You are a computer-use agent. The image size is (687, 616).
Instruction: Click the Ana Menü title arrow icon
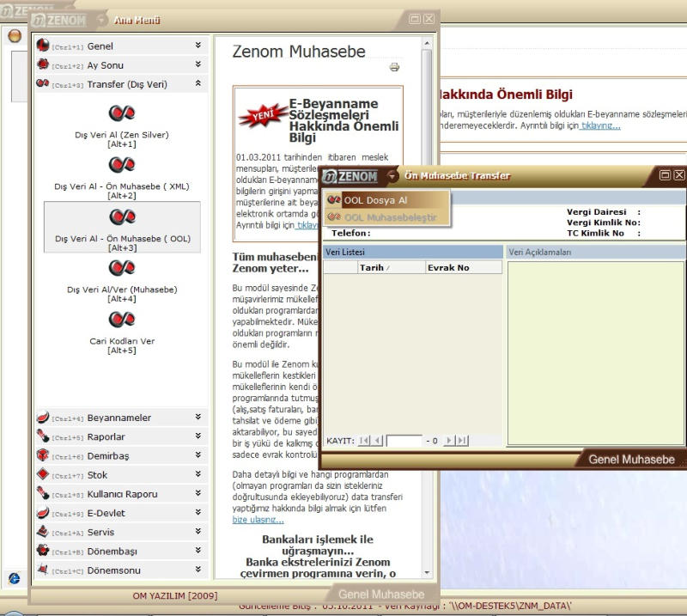(102, 20)
